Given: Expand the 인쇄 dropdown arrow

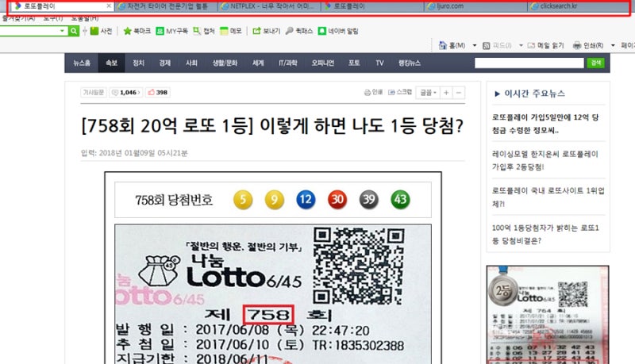Looking at the screenshot, I should click(x=613, y=46).
